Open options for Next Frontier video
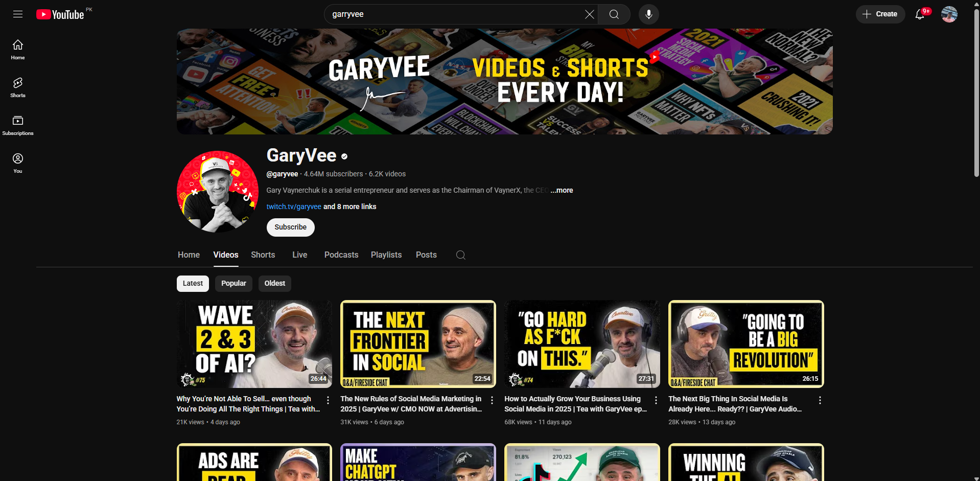980x481 pixels. pyautogui.click(x=492, y=400)
